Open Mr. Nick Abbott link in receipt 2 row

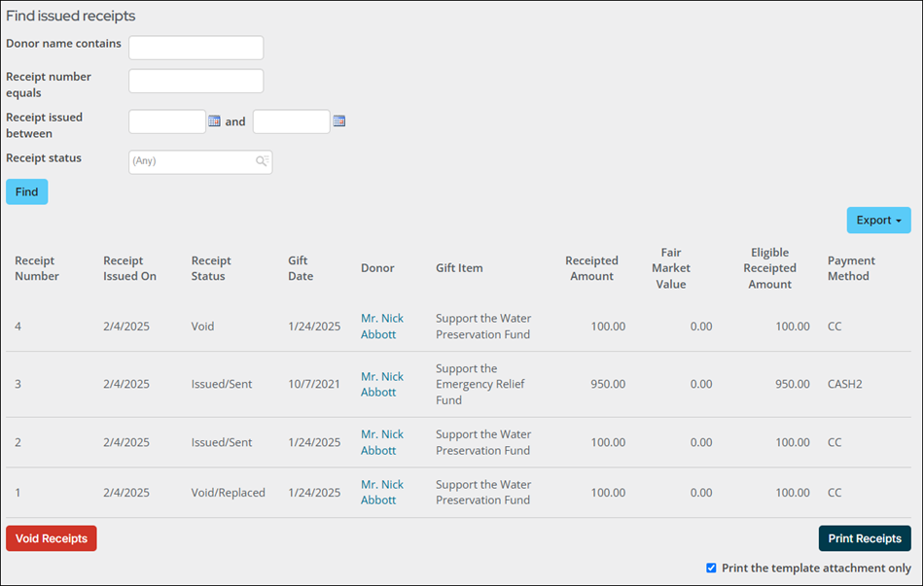point(382,442)
